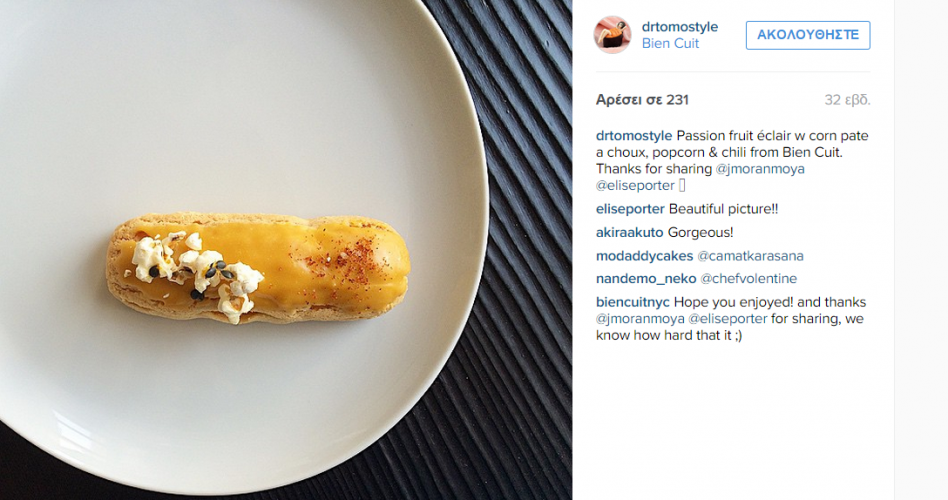Click the Αρέσει σε 231 likes count
The image size is (948, 500).
642,100
